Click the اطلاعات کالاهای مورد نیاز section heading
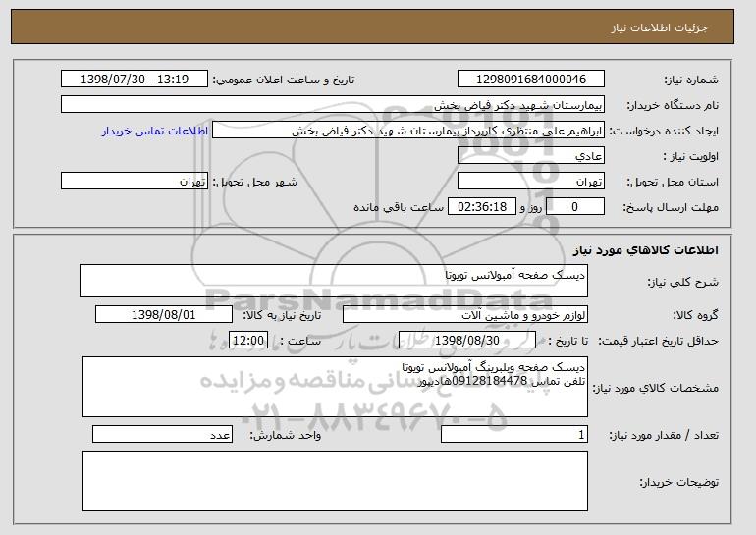This screenshot has height=535, width=756. [x=646, y=250]
